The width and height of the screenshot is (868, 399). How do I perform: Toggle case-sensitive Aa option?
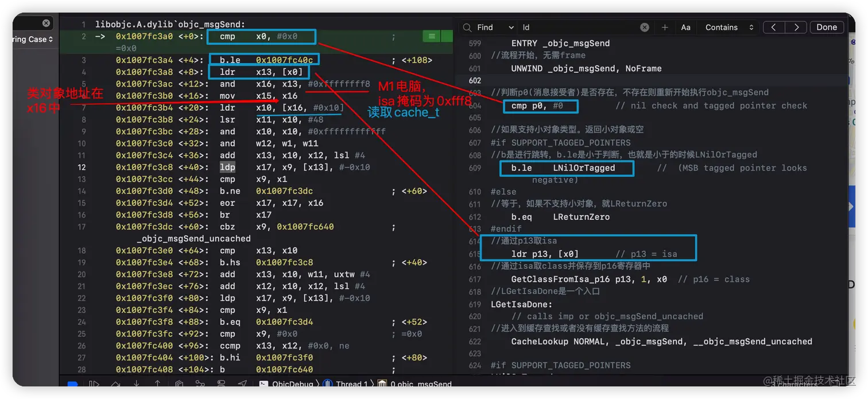point(685,28)
